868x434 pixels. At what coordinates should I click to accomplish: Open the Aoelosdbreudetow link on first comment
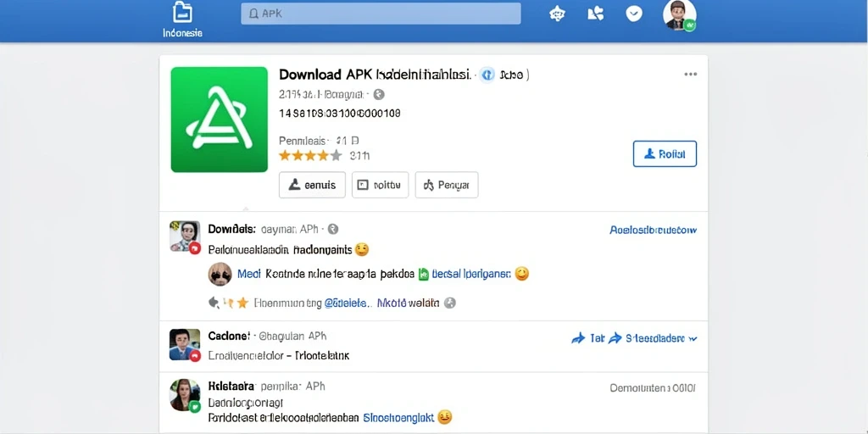654,230
